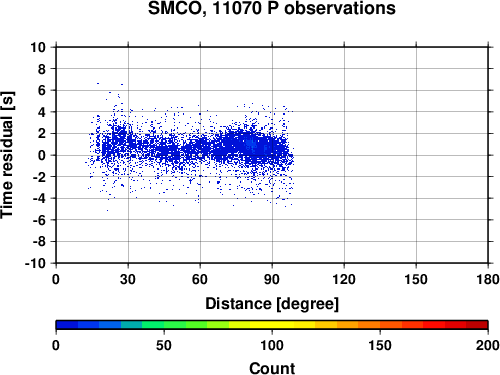Click the y-axis tick label '6'
Image resolution: width=500 pixels, height=375 pixels.
[42, 90]
